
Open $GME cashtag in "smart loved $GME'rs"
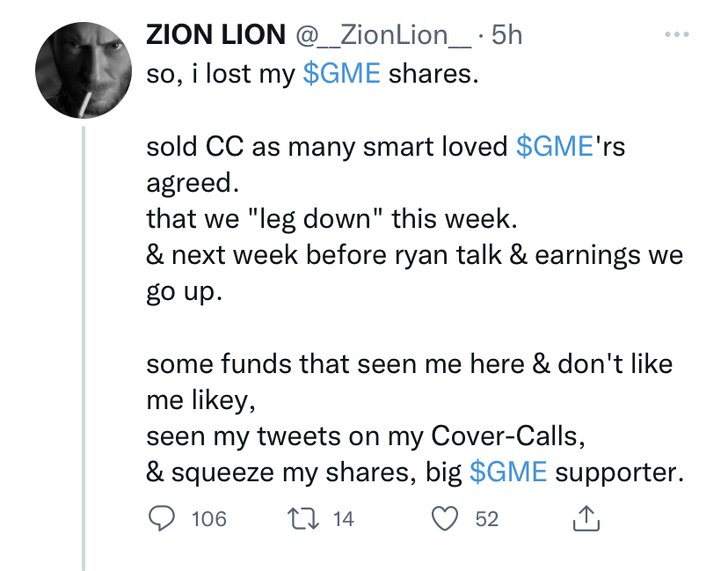[x=556, y=147]
